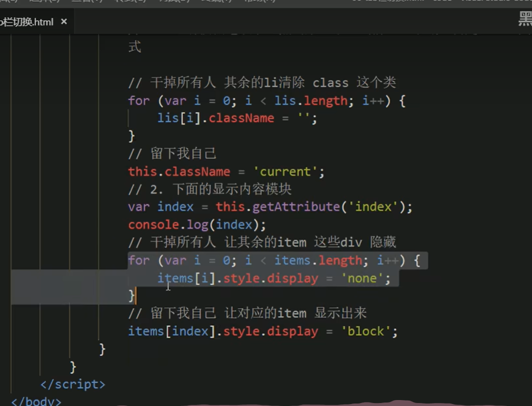Click the comment '// 干掉所有人 其余的li清除 class 这个类'

(262, 82)
